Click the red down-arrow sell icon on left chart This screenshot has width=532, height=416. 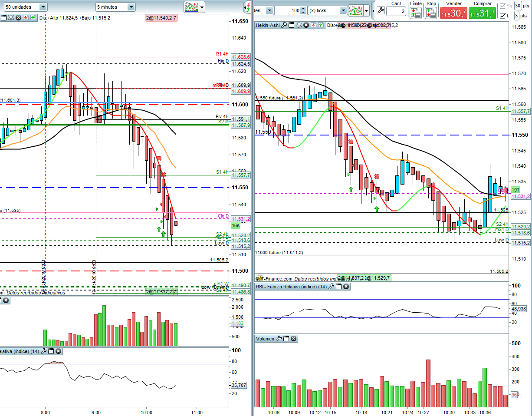point(26,18)
